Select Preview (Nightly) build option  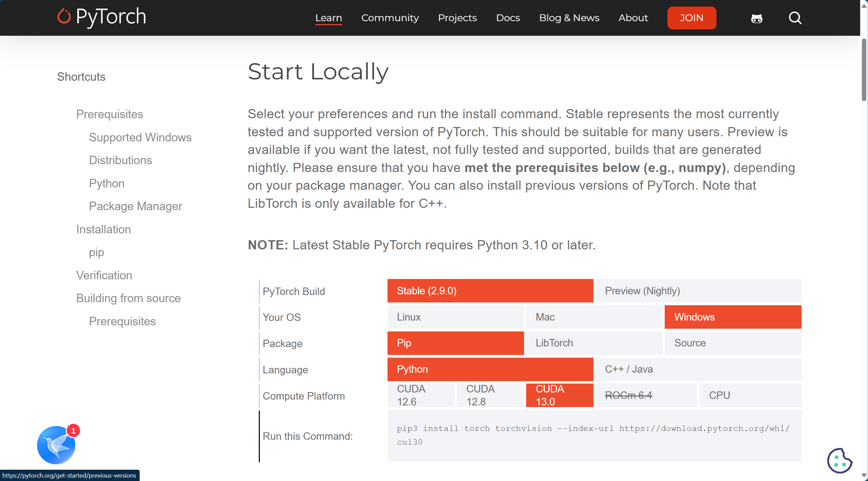[698, 291]
